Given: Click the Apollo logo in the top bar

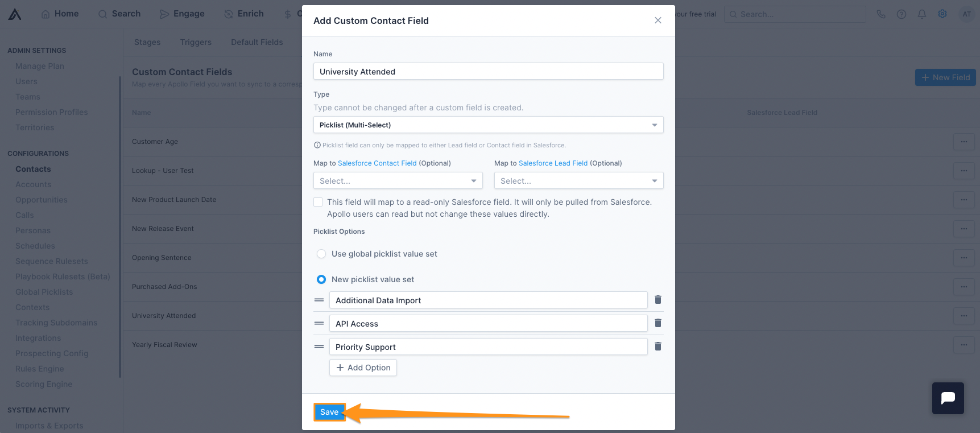Looking at the screenshot, I should pyautogui.click(x=15, y=14).
